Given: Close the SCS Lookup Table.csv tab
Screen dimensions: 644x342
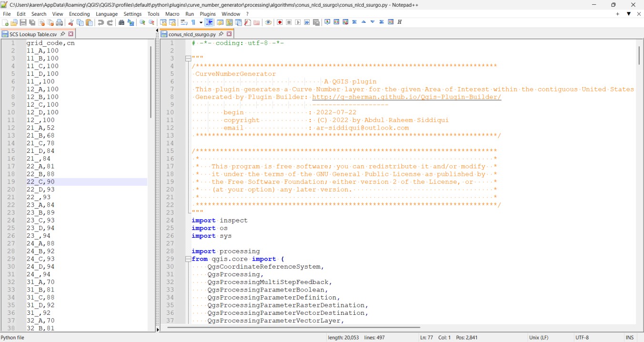Looking at the screenshot, I should [71, 34].
